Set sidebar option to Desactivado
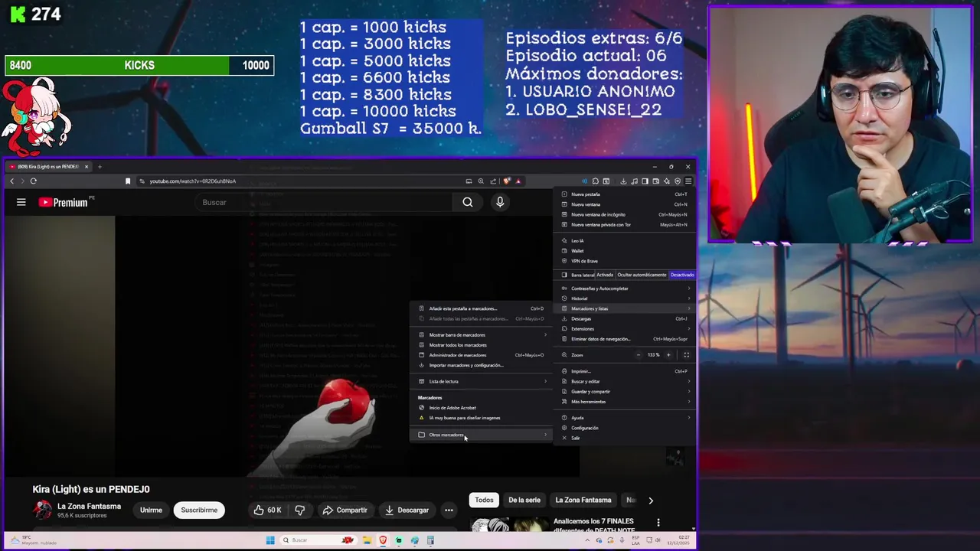Screen dimensions: 980x551 682,275
